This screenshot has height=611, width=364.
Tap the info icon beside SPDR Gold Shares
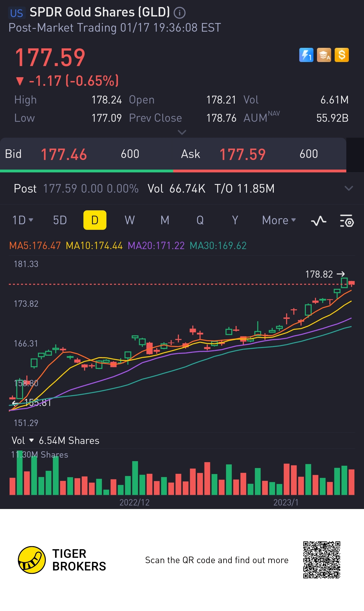(x=179, y=13)
